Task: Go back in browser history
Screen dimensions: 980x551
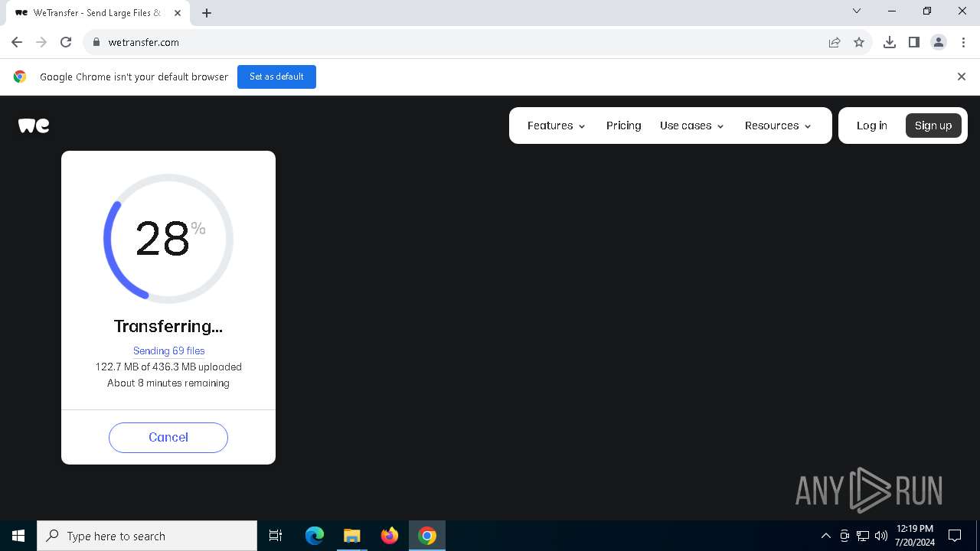Action: coord(17,42)
